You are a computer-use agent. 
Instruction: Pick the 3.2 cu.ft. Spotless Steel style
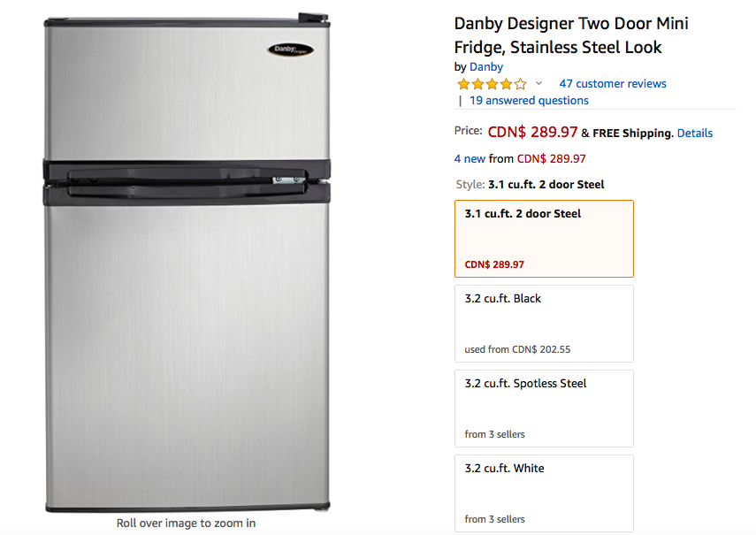click(x=543, y=408)
